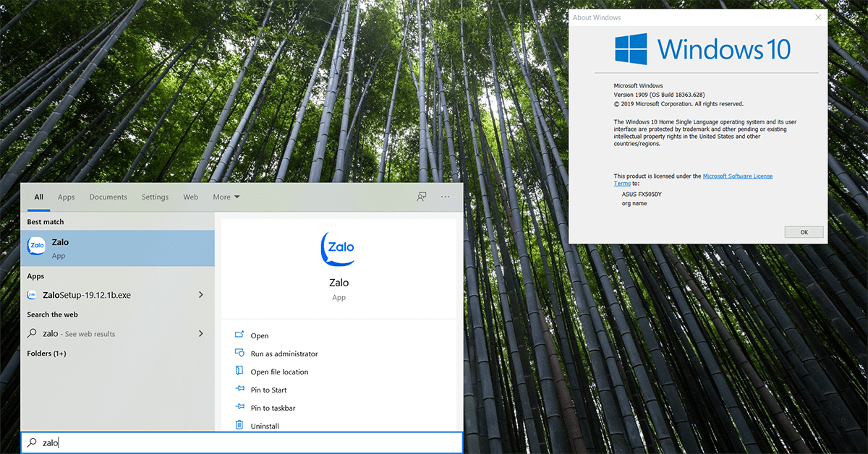Click the 'zalo - See web results' text
The image size is (868, 454).
click(79, 333)
